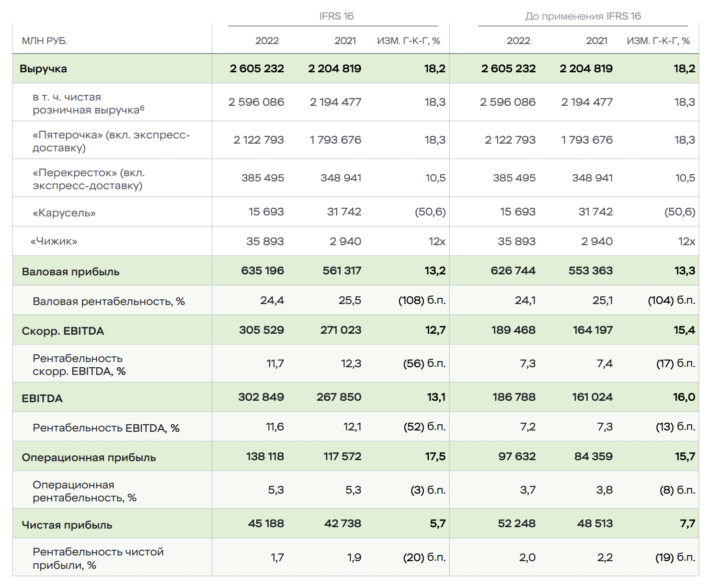Click the 'Рентабельность чистой прибыли, %' label
This screenshot has height=588, width=709.
tap(98, 558)
